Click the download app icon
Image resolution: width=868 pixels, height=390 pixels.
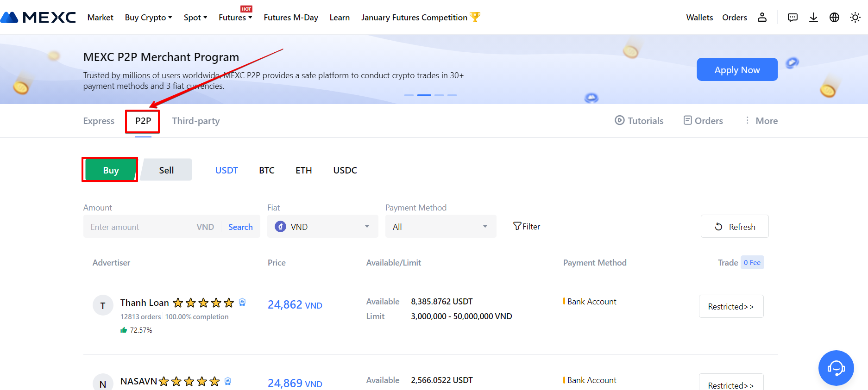pos(813,18)
